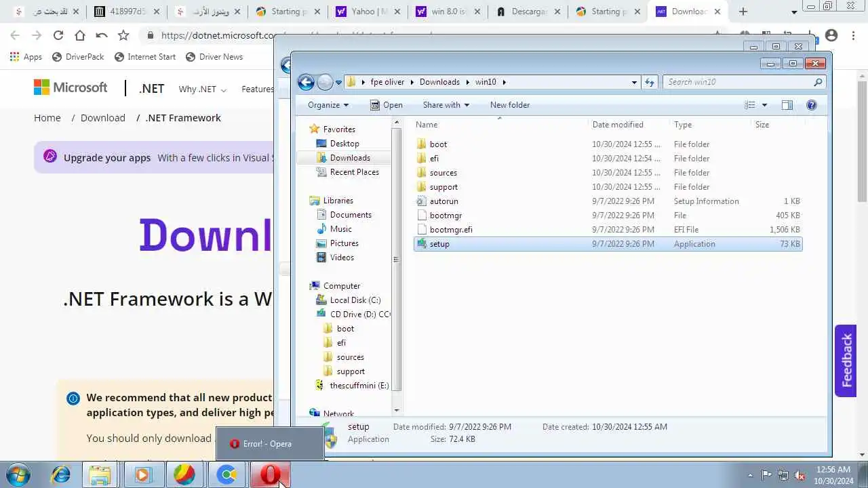
Task: Click the Explorer forward navigation arrow
Action: [x=325, y=82]
